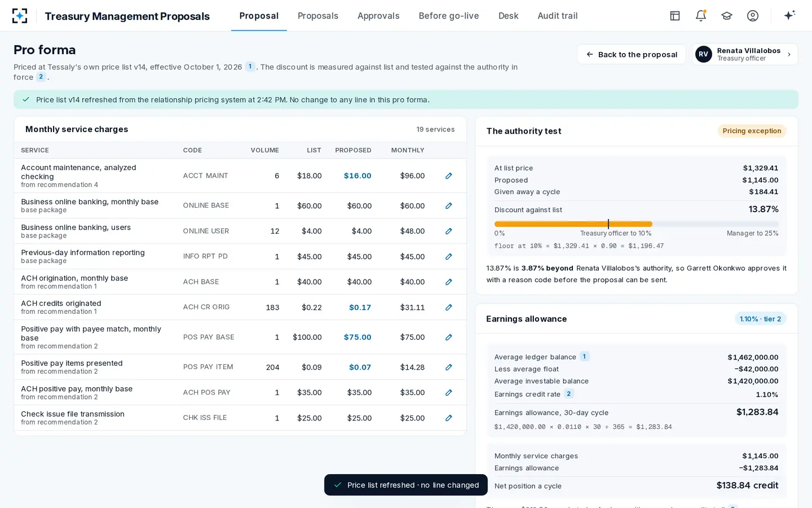Click the proposed price $75.00
812x508 pixels.
coord(358,338)
